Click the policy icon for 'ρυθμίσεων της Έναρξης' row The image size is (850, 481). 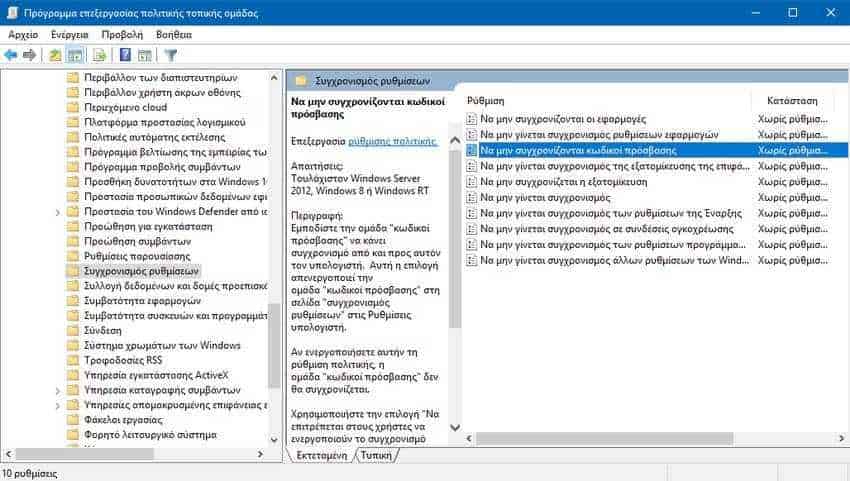472,213
